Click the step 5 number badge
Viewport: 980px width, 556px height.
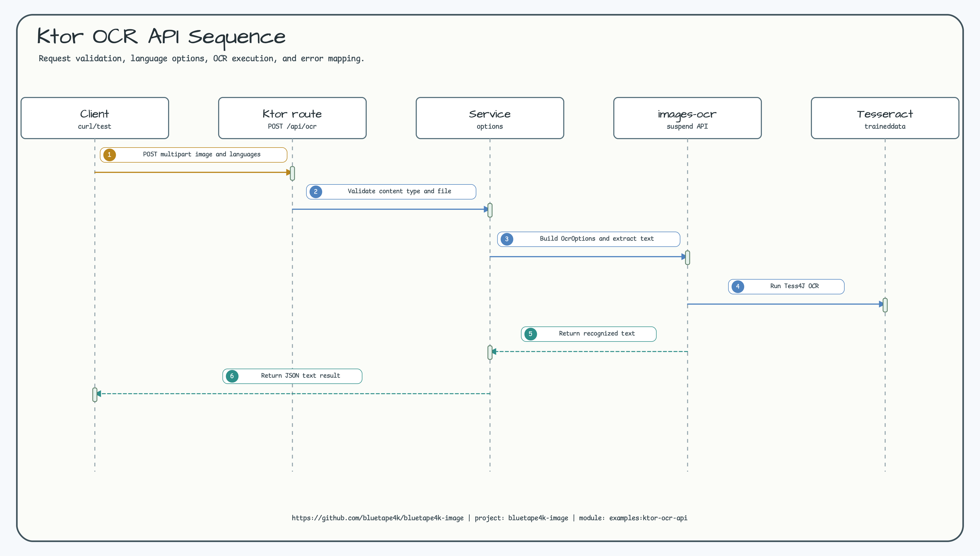pyautogui.click(x=531, y=334)
